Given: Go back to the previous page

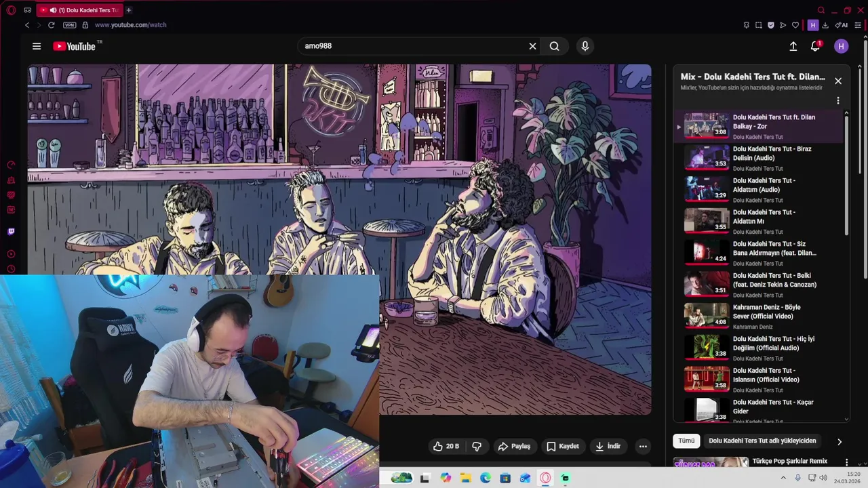Looking at the screenshot, I should click(27, 25).
